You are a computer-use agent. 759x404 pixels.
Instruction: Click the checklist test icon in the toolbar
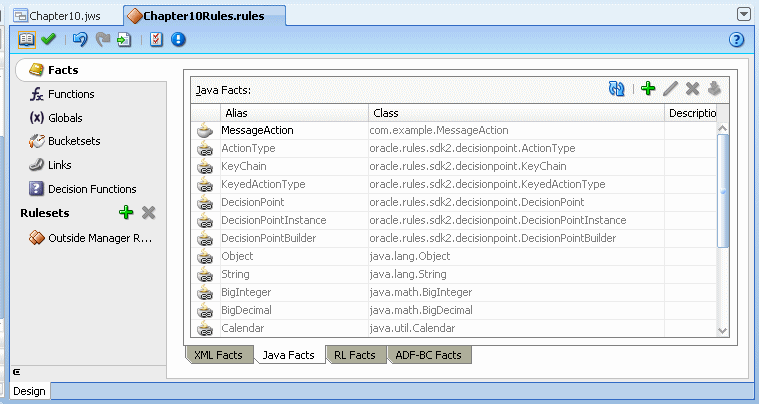tap(156, 39)
